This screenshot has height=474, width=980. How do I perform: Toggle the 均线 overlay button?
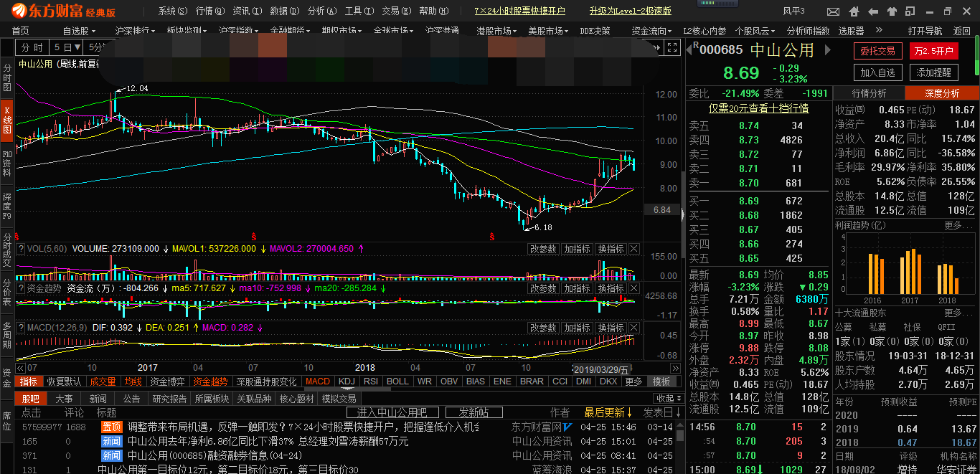click(x=133, y=381)
